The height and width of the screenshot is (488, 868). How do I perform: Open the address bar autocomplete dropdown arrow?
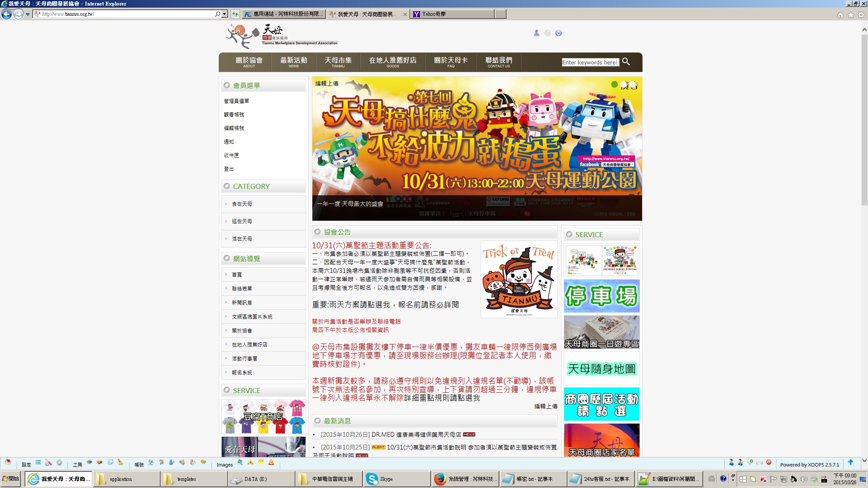click(225, 14)
